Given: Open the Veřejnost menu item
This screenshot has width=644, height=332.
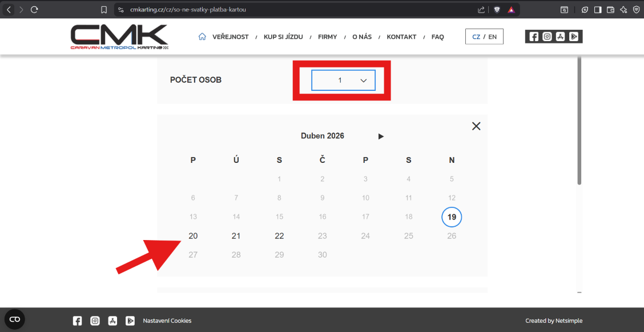Looking at the screenshot, I should point(230,37).
